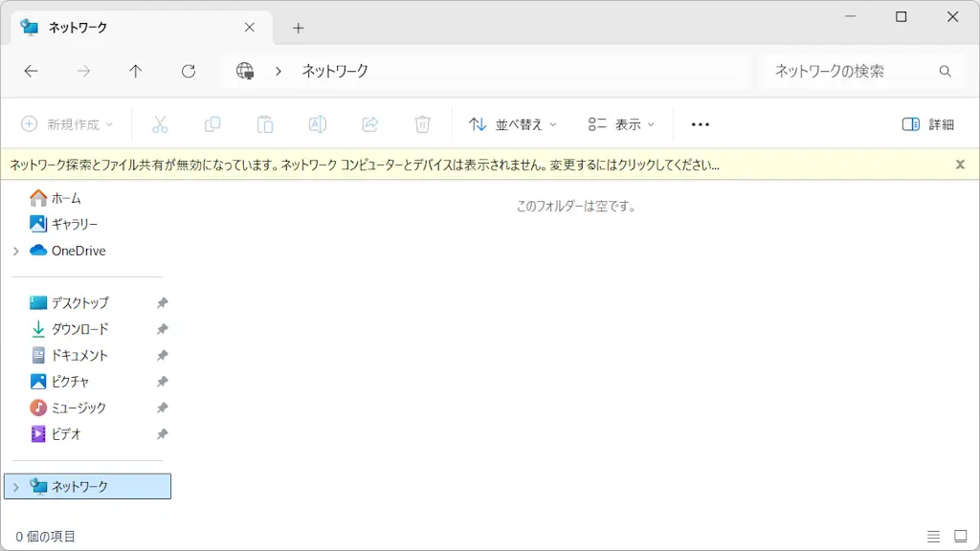Click the back navigation arrow

tap(31, 71)
